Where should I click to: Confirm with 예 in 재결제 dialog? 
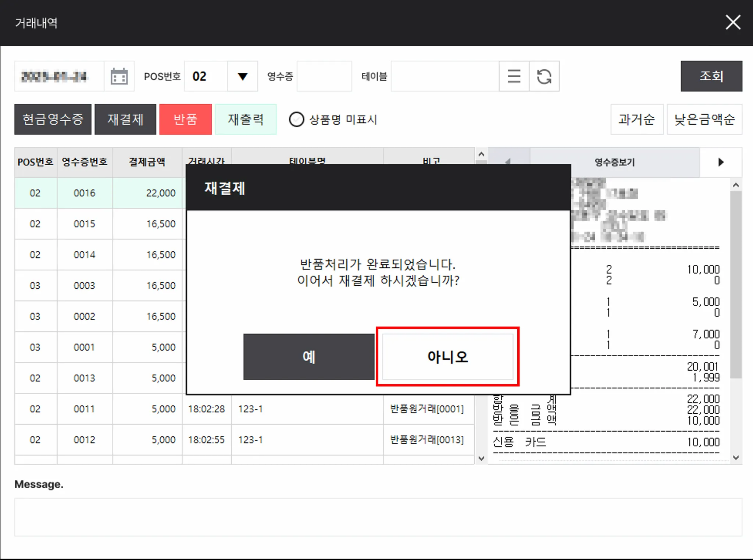[x=308, y=357]
